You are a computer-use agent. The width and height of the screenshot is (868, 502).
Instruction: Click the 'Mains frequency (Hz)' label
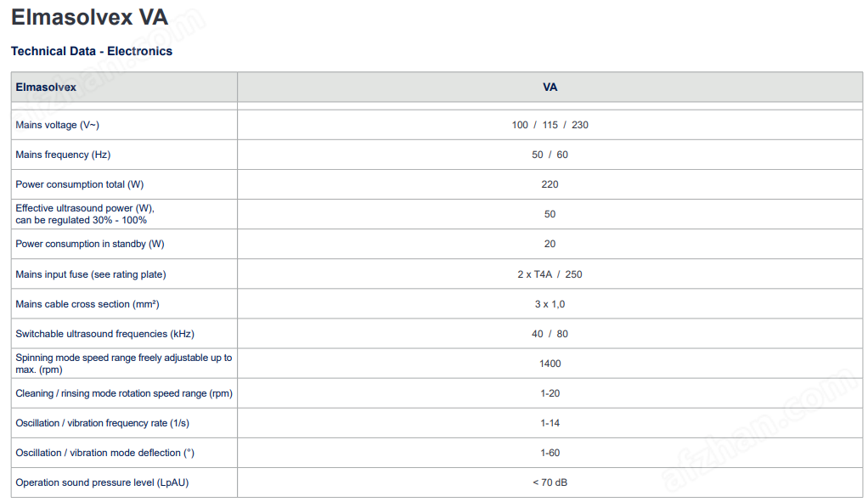point(63,155)
